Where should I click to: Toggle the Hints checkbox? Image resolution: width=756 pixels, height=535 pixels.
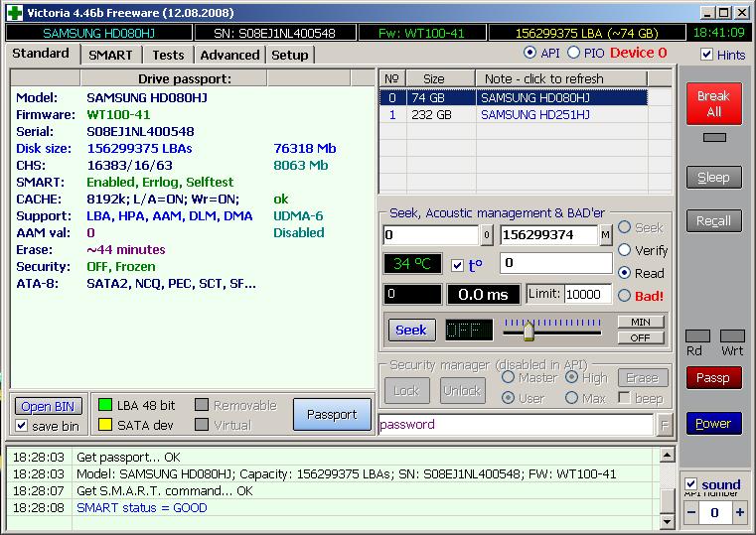coord(706,55)
